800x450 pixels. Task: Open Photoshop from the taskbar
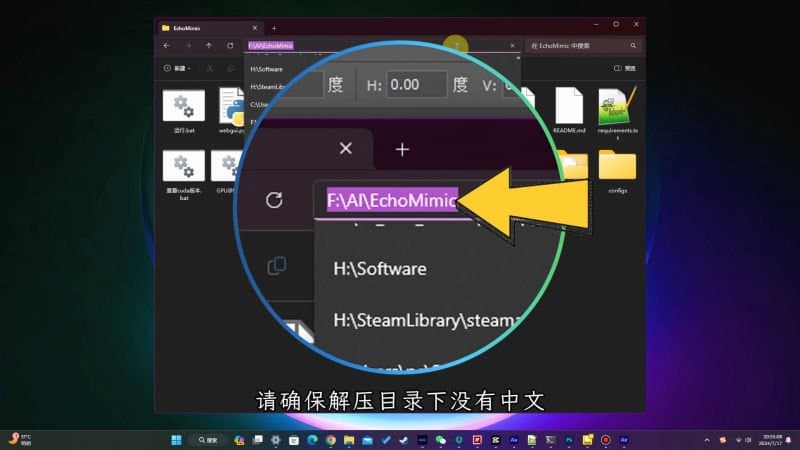(x=569, y=440)
